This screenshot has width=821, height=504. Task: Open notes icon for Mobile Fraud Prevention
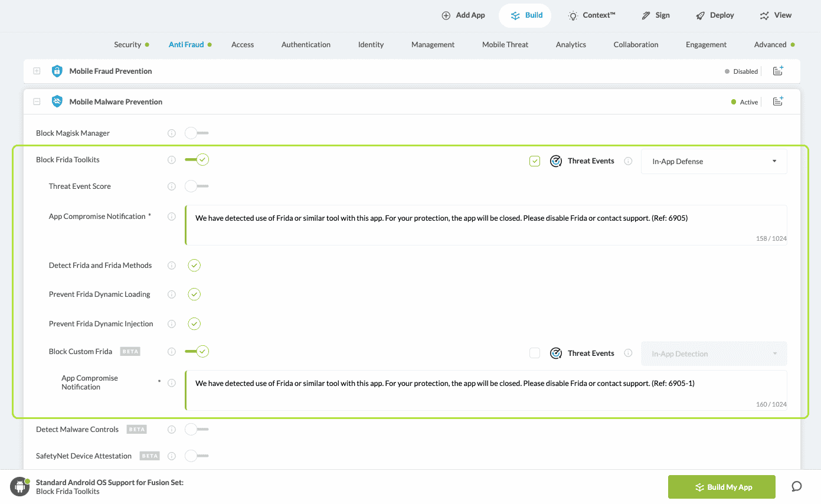778,71
